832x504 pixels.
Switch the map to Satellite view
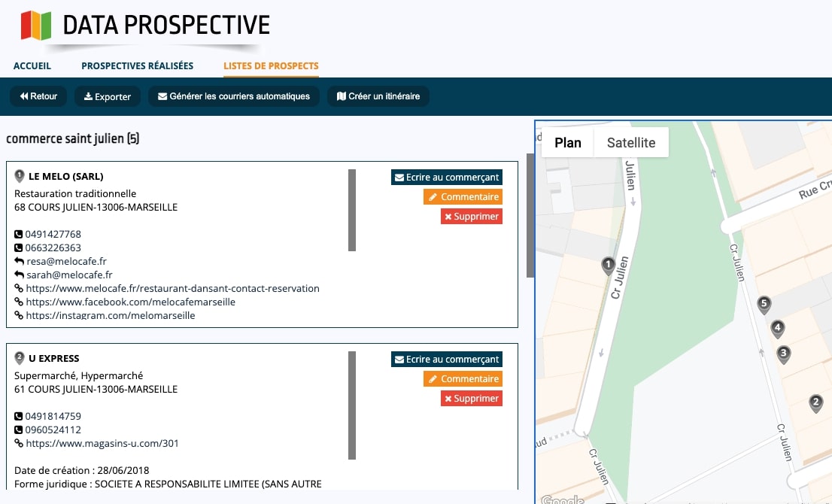(630, 142)
